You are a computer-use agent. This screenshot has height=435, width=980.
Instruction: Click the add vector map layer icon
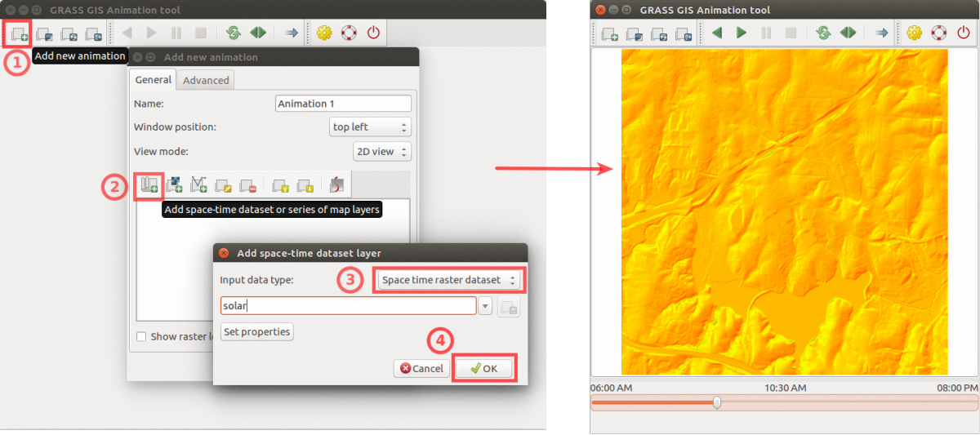pos(198,185)
